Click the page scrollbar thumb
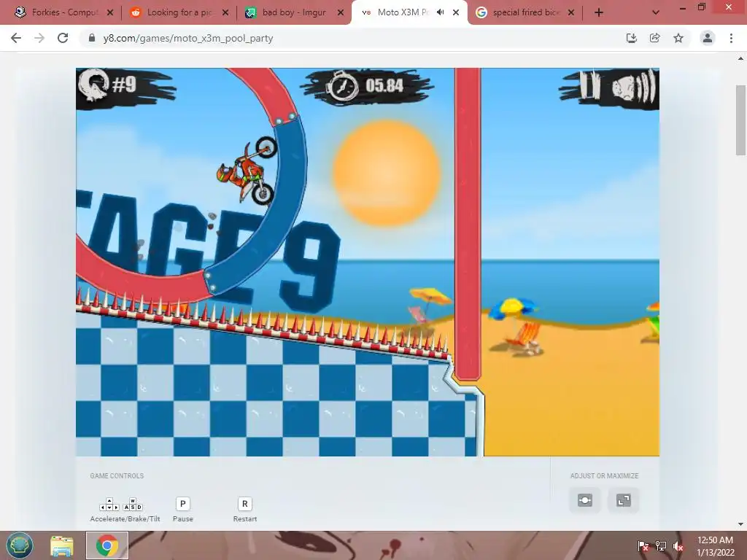 tap(740, 120)
